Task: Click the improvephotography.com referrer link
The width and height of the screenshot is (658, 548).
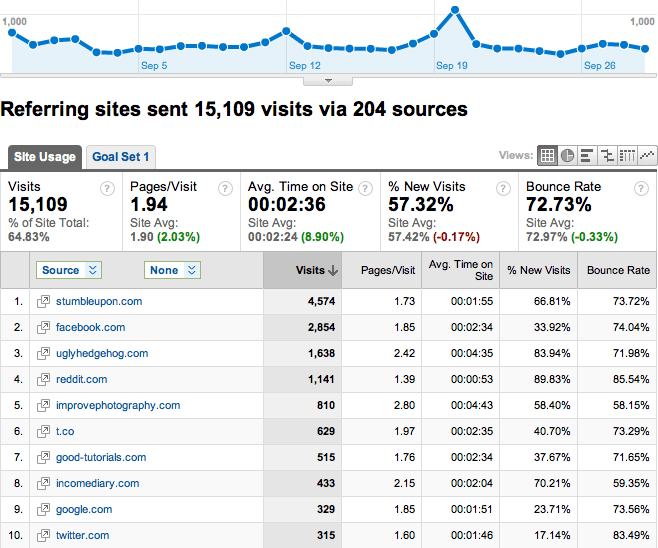Action: (x=120, y=406)
